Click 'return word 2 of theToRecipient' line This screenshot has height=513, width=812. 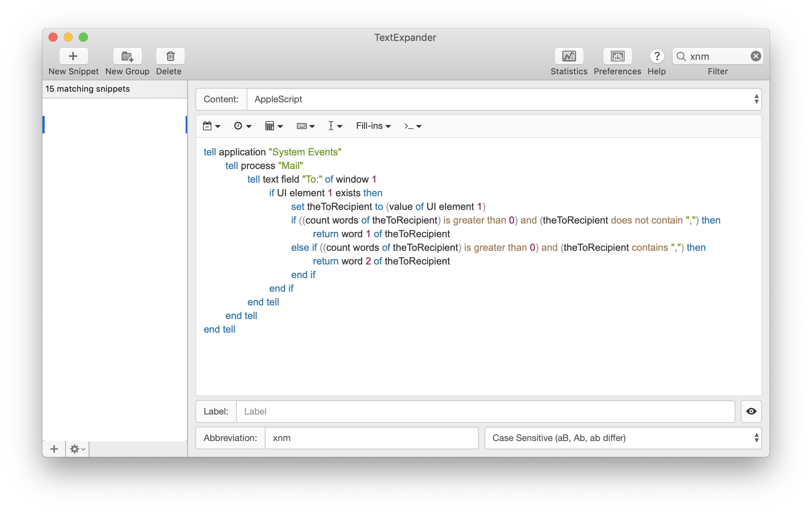point(381,261)
